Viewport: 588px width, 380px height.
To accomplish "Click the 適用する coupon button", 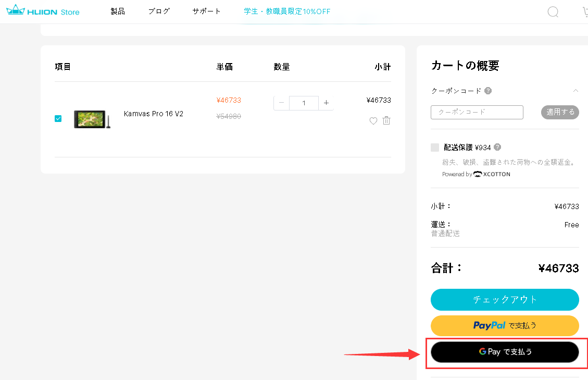I will point(560,112).
